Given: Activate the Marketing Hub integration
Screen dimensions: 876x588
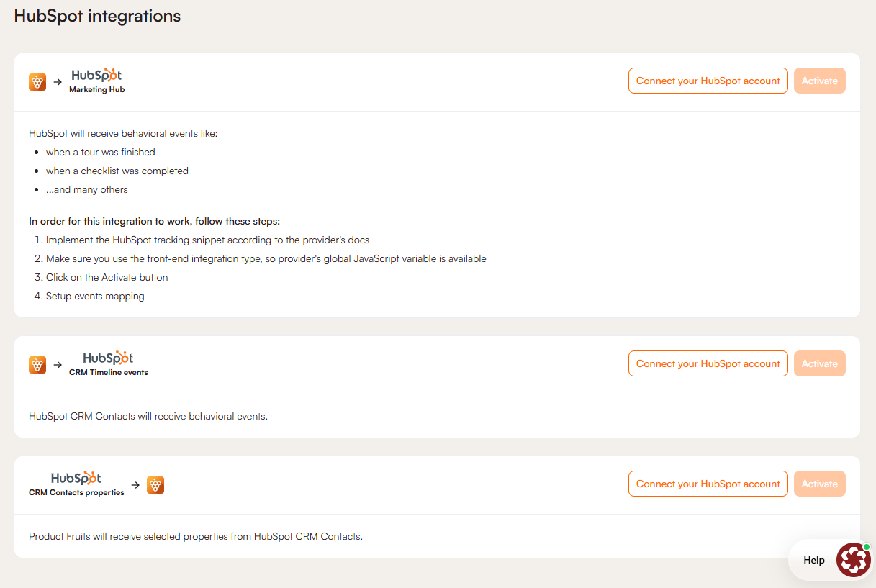Looking at the screenshot, I should click(819, 81).
